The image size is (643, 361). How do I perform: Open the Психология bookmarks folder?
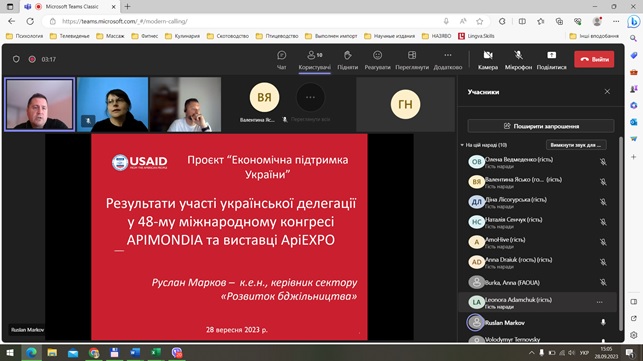(25, 36)
